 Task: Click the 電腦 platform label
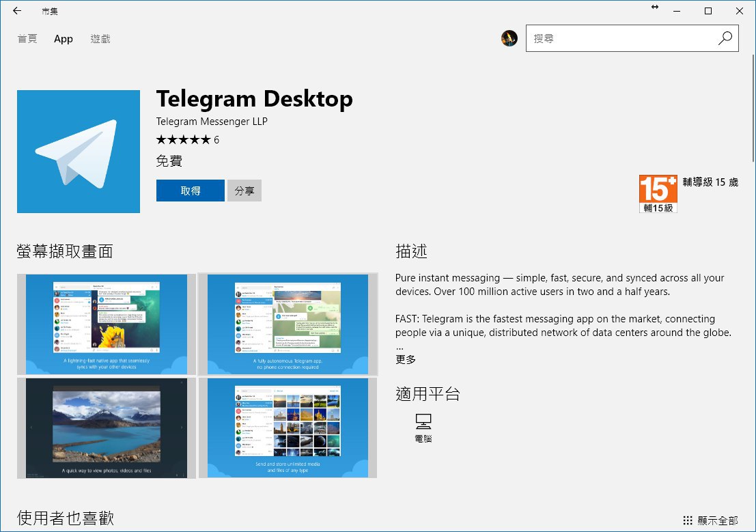pos(423,438)
